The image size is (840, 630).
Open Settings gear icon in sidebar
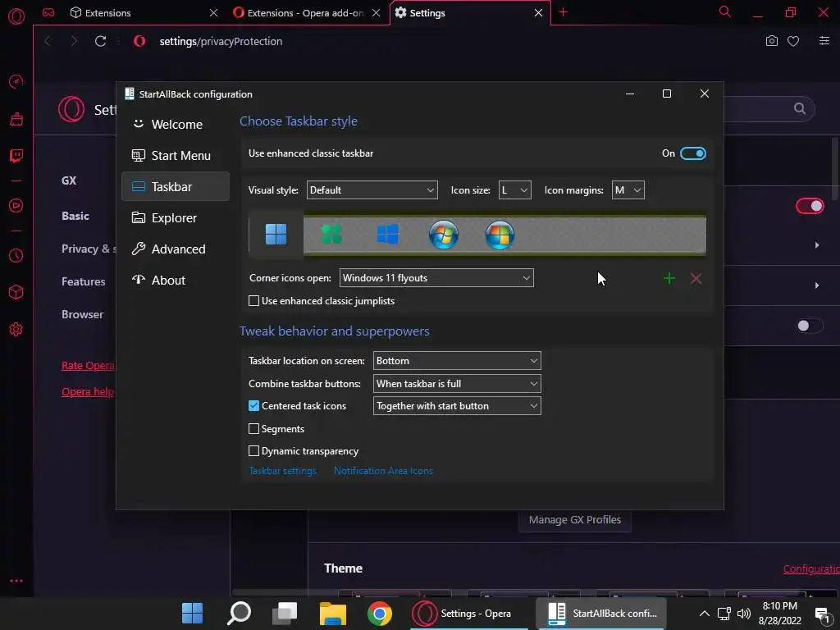16,330
